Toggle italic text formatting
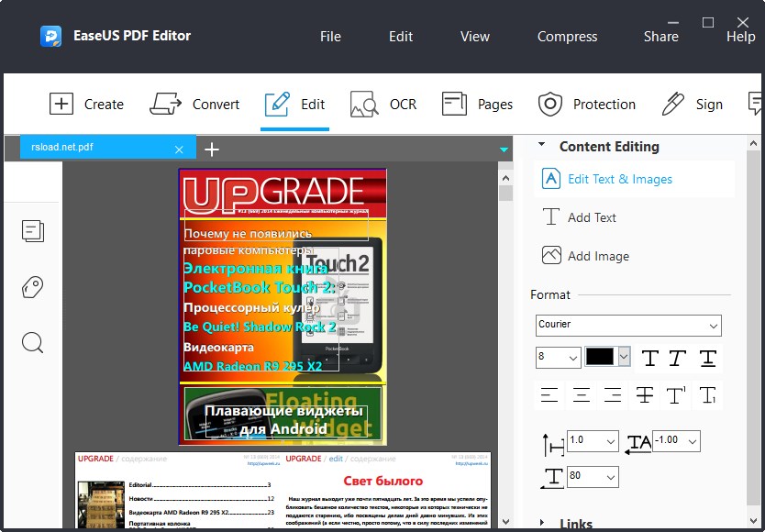Viewport: 765px width, 532px height. 676,358
